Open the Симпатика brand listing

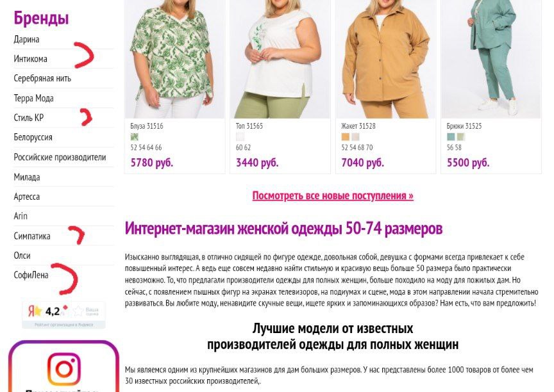coord(32,236)
